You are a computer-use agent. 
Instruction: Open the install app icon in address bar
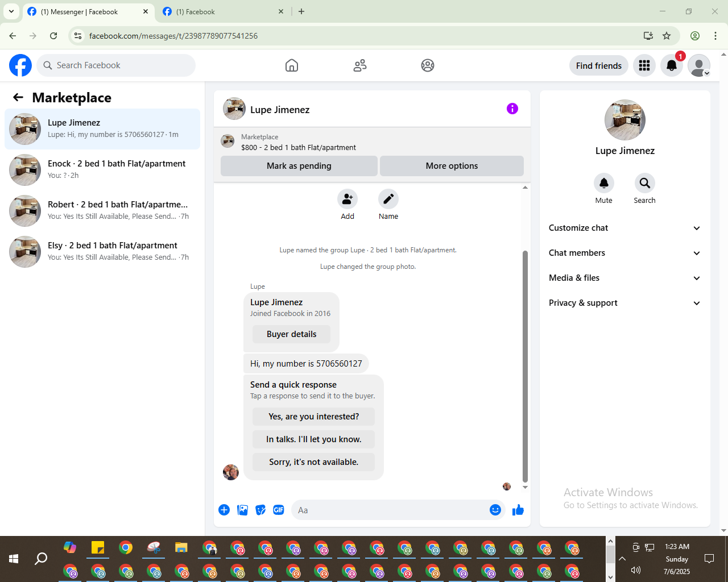(x=648, y=36)
